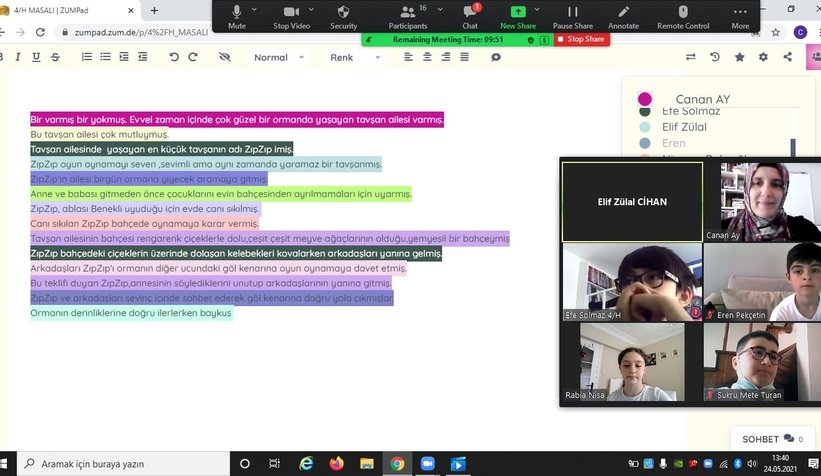Click the green New Share button
Screen dimensions: 821x476
pyautogui.click(x=516, y=16)
